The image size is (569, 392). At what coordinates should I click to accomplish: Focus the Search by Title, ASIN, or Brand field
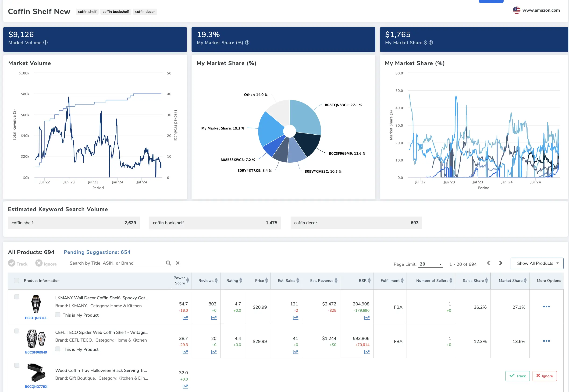coord(117,263)
